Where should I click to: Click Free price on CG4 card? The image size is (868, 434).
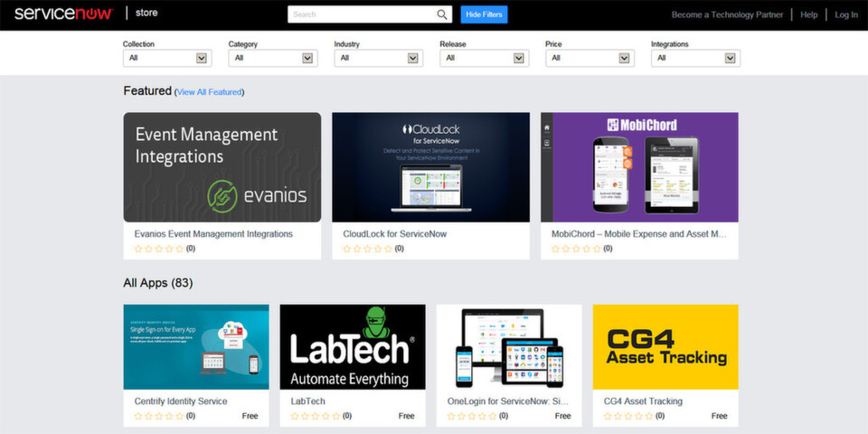(719, 416)
